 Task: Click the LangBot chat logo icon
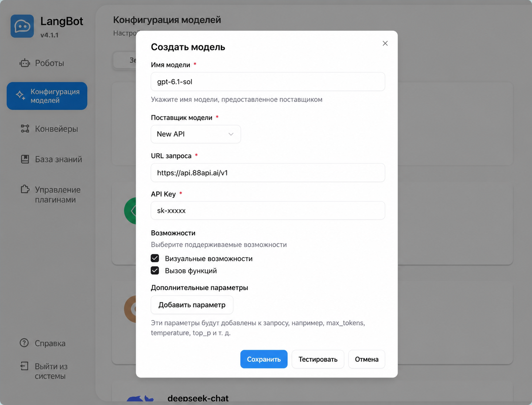pyautogui.click(x=22, y=26)
